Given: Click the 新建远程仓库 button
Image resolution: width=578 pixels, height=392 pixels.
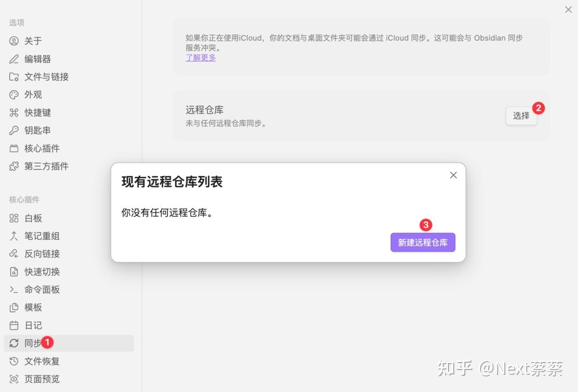Looking at the screenshot, I should pos(423,242).
